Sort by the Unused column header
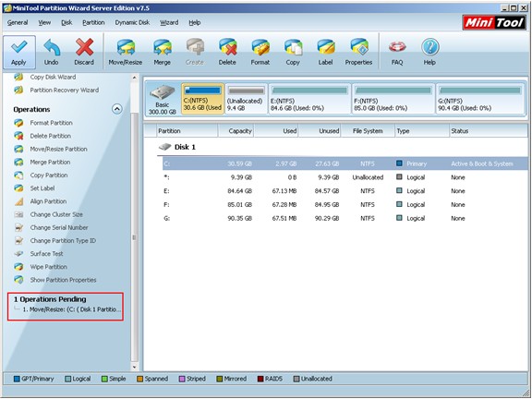 click(320, 131)
